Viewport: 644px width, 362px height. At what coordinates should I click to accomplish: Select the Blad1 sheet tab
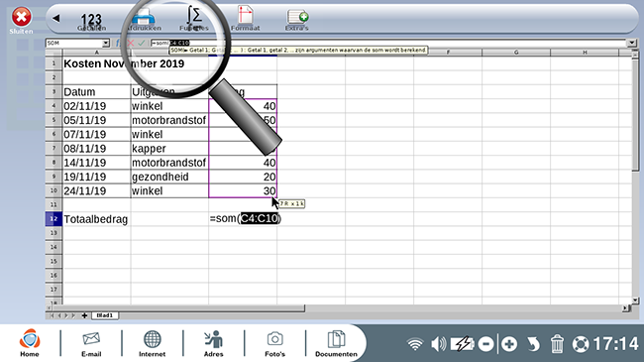105,315
